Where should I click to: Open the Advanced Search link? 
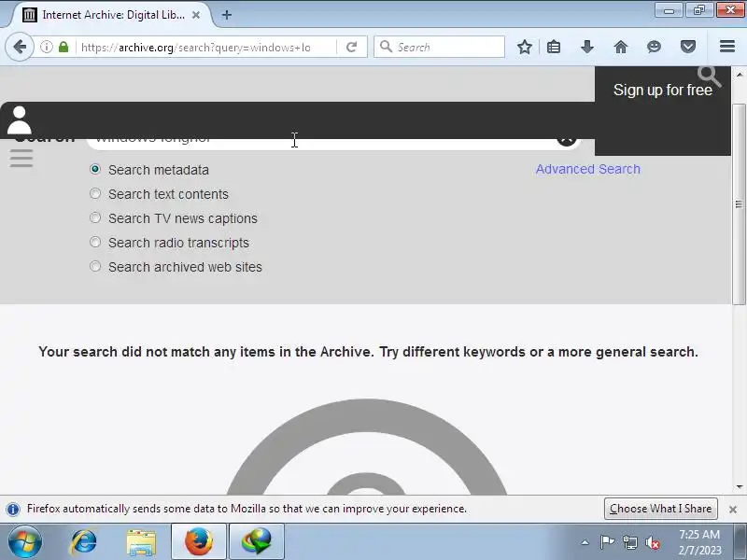point(588,169)
